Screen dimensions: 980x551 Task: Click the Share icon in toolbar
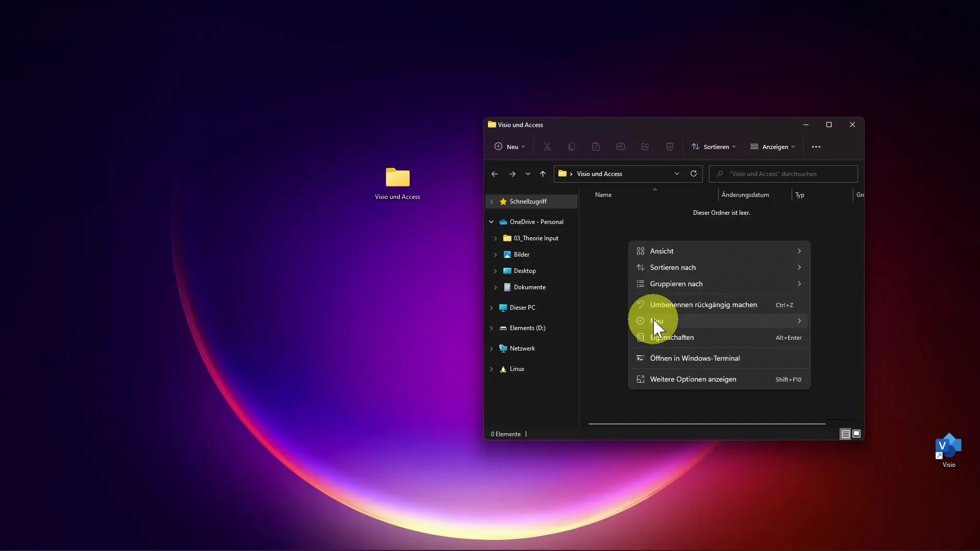pyautogui.click(x=645, y=146)
